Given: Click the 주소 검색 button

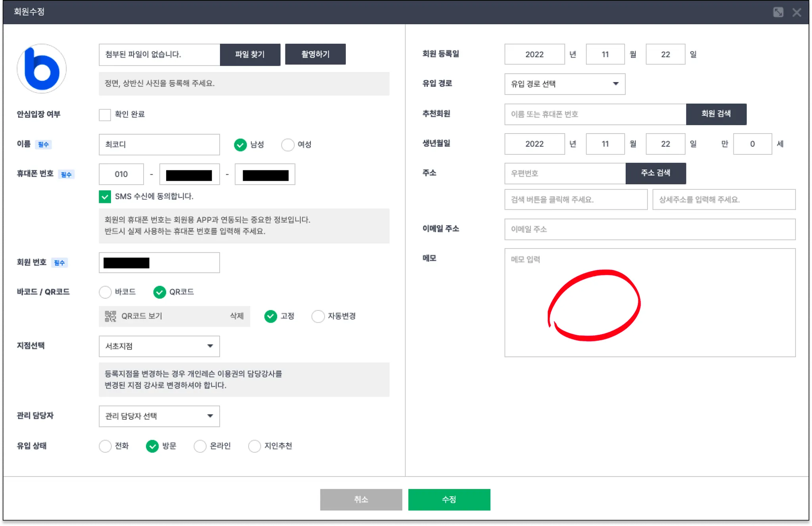Looking at the screenshot, I should pos(655,173).
